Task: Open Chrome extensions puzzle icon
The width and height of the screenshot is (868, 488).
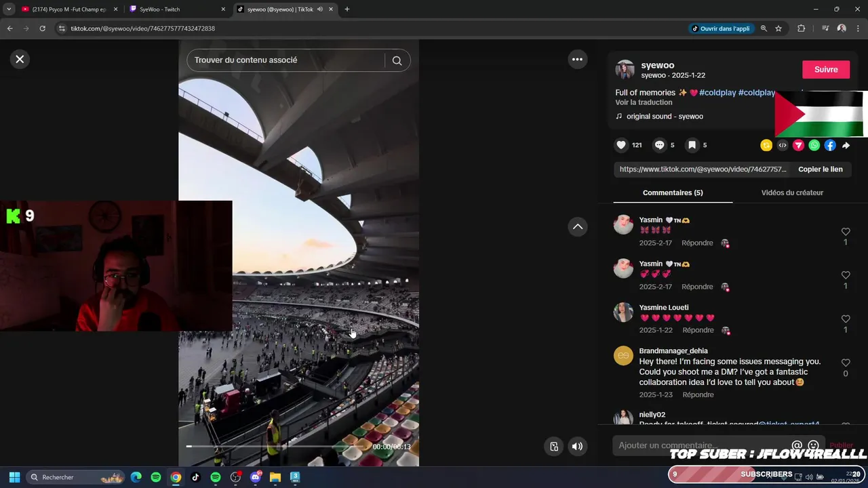Action: click(802, 28)
